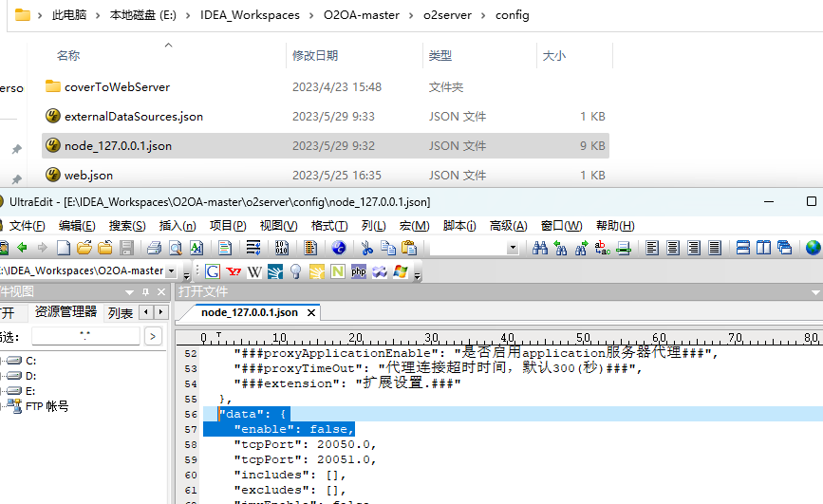Screen dimensions: 823x504
Task: Click the print icon in toolbar
Action: (155, 248)
